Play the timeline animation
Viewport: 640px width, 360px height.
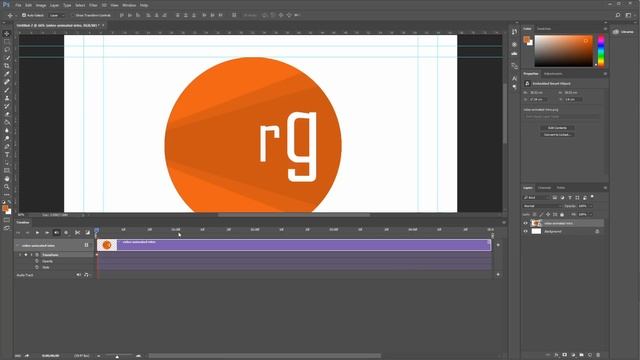pyautogui.click(x=37, y=232)
